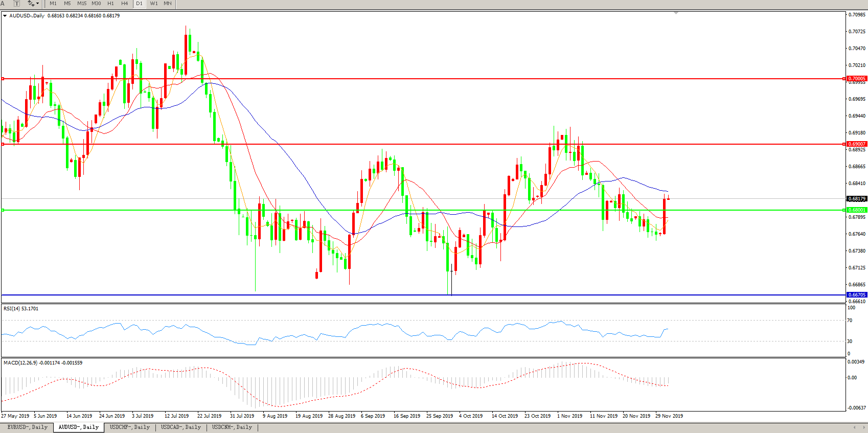This screenshot has height=433, width=868.
Task: Select the W1 weekly timeframe
Action: click(154, 4)
